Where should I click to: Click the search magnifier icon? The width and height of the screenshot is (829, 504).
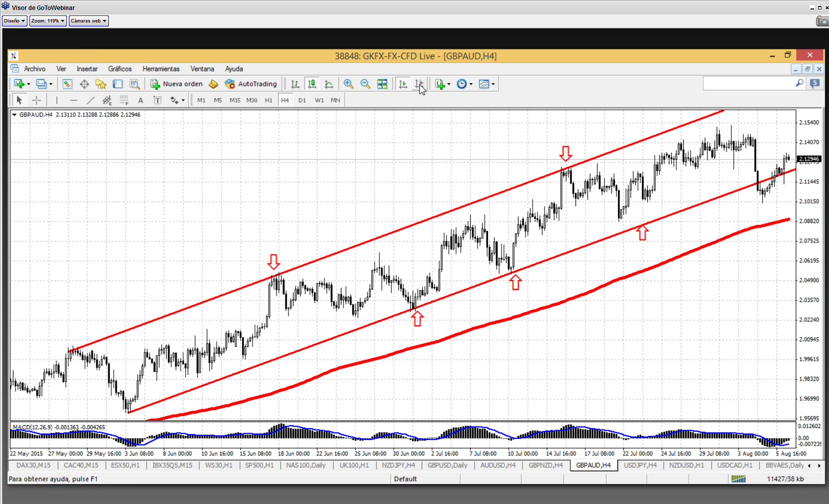point(800,83)
